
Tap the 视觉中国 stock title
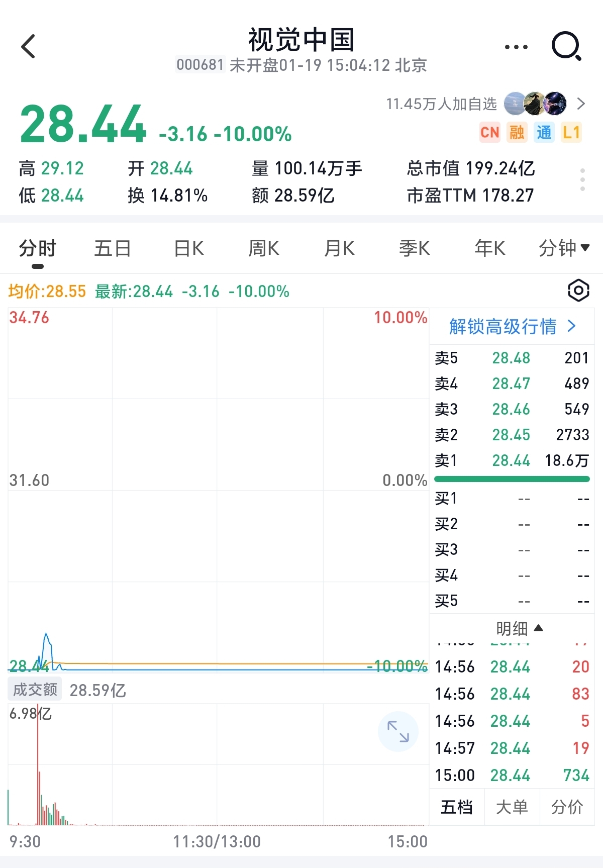pyautogui.click(x=301, y=40)
